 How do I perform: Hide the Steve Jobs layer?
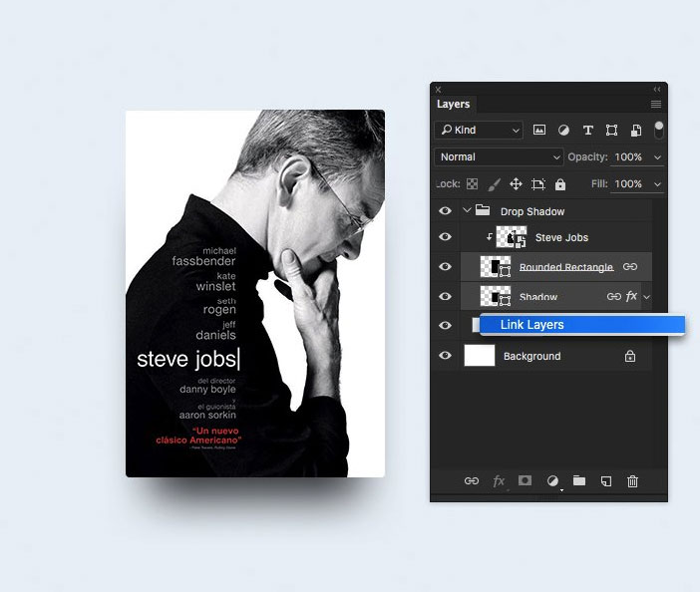[x=445, y=236]
